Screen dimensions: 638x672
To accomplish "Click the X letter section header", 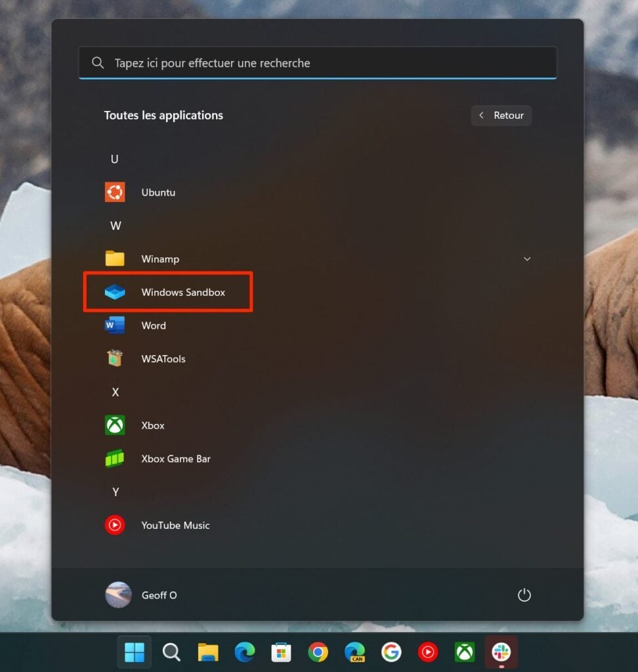I will pyautogui.click(x=116, y=392).
